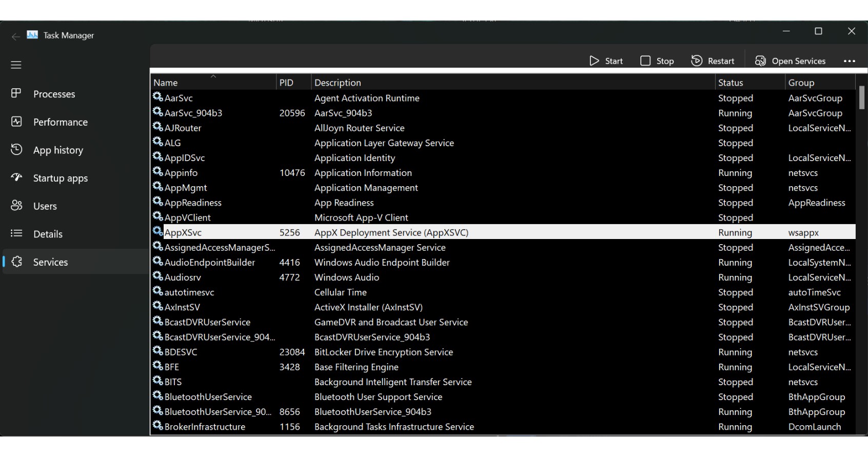Screen dimensions: 868x457
Task: Click gear icon of Appinfo service
Action: point(158,172)
